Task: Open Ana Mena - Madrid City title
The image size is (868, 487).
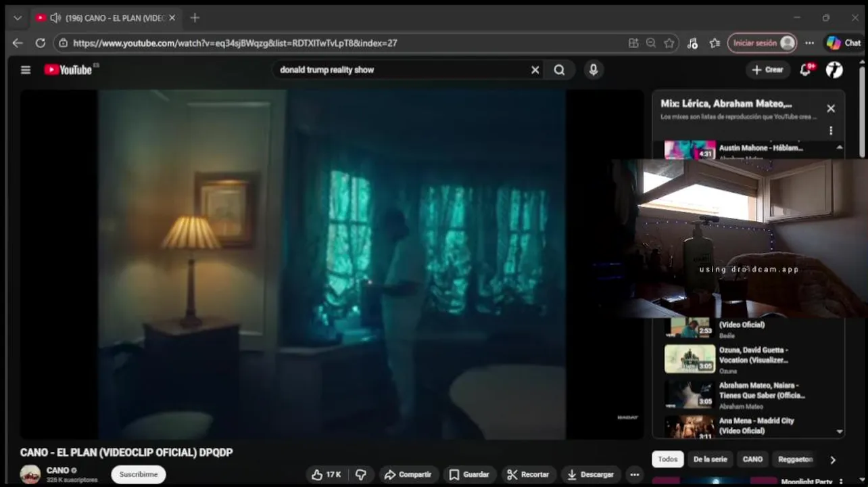Action: point(756,425)
